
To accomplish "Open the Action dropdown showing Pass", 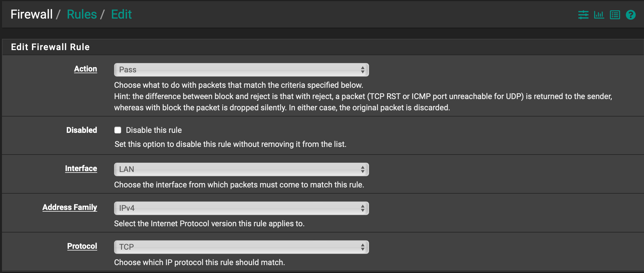I will pyautogui.click(x=241, y=70).
